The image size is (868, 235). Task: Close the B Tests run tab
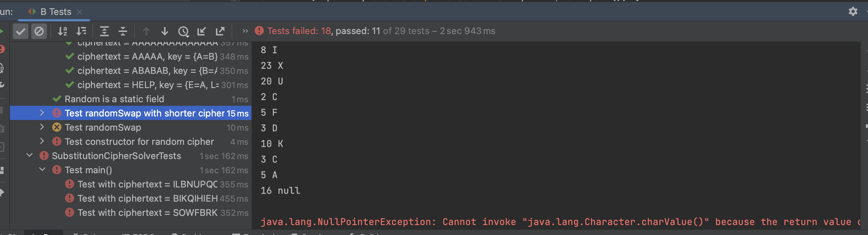pyautogui.click(x=80, y=12)
